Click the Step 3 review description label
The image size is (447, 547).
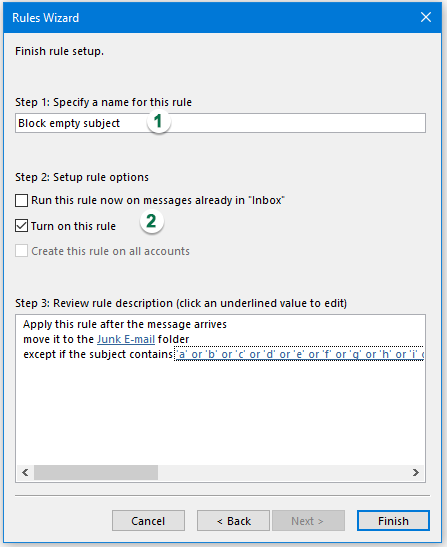pyautogui.click(x=181, y=303)
